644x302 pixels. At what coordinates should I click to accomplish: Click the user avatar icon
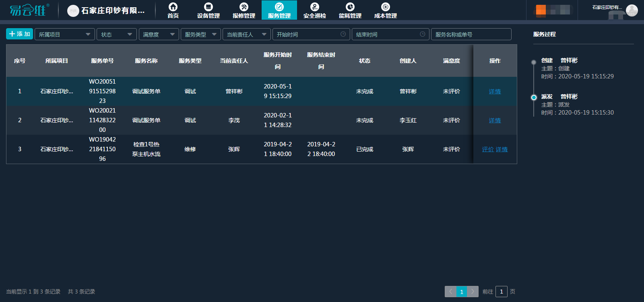click(x=632, y=10)
